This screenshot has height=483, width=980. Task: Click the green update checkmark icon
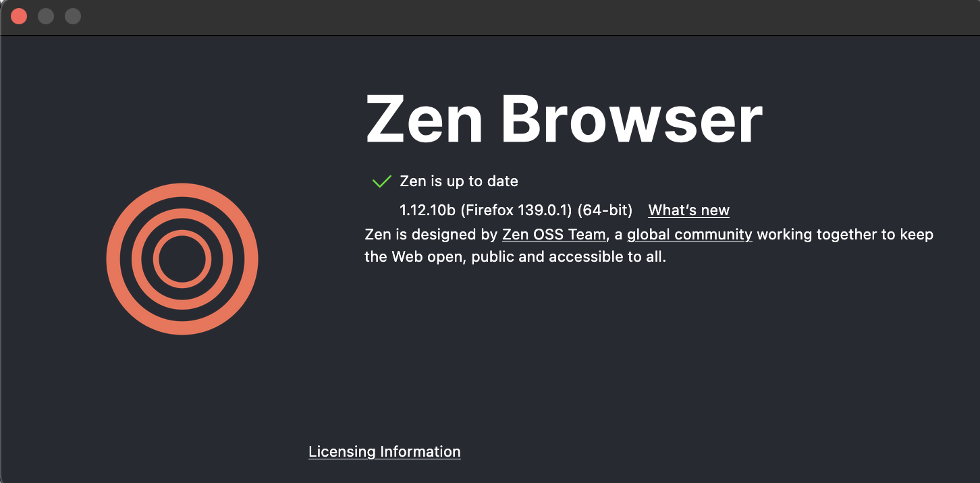point(381,181)
